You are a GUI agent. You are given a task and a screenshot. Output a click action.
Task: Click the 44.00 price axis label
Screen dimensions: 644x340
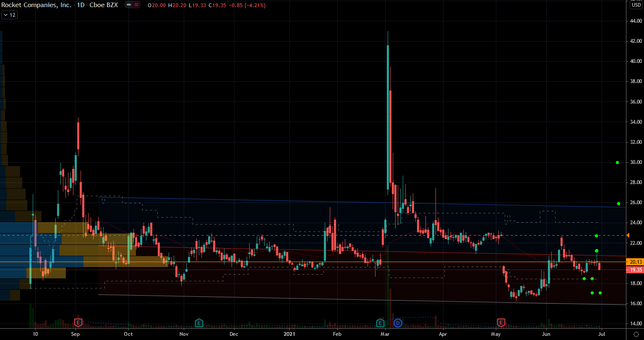(x=635, y=21)
